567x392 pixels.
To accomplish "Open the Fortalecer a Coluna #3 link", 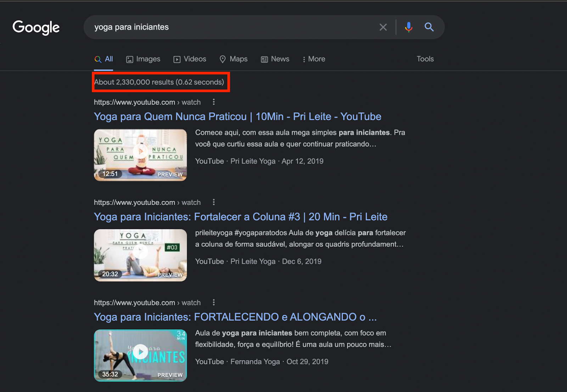I will pos(241,217).
